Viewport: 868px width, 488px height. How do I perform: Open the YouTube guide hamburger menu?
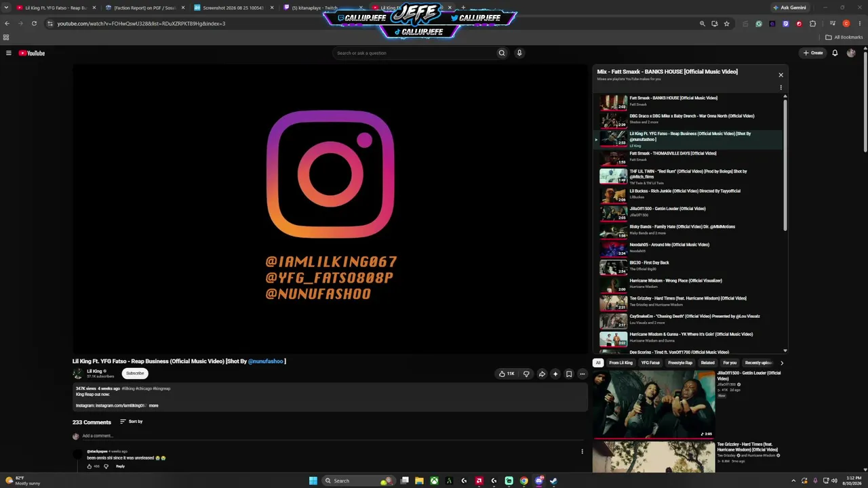pyautogui.click(x=9, y=53)
